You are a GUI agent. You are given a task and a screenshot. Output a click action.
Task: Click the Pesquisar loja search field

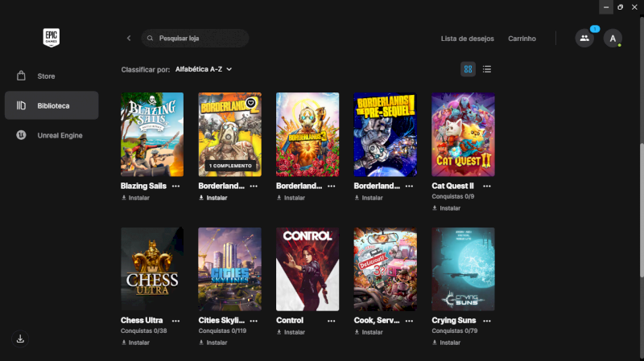(x=195, y=38)
